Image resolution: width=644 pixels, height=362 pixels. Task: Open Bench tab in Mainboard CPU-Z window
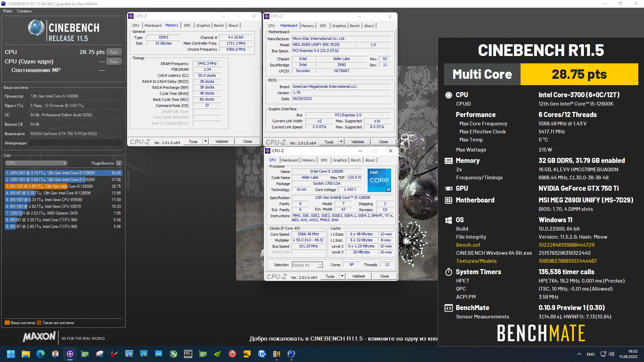pyautogui.click(x=355, y=26)
